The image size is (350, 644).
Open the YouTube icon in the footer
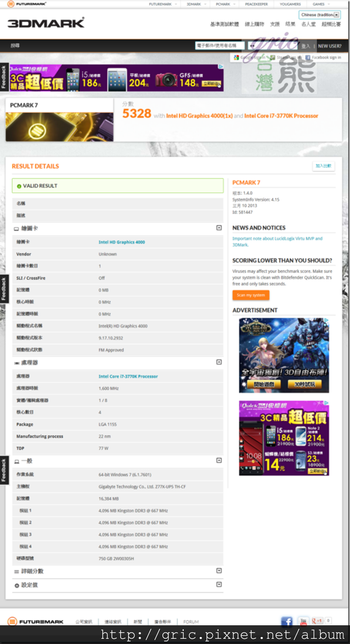tap(303, 621)
